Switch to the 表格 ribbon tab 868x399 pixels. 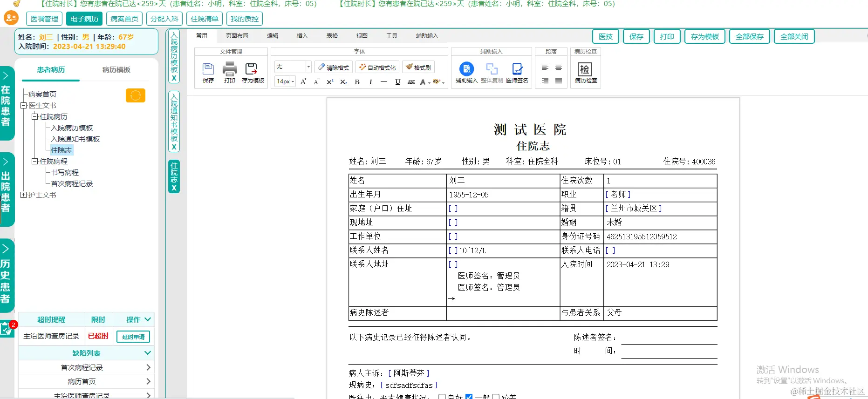[x=332, y=35]
